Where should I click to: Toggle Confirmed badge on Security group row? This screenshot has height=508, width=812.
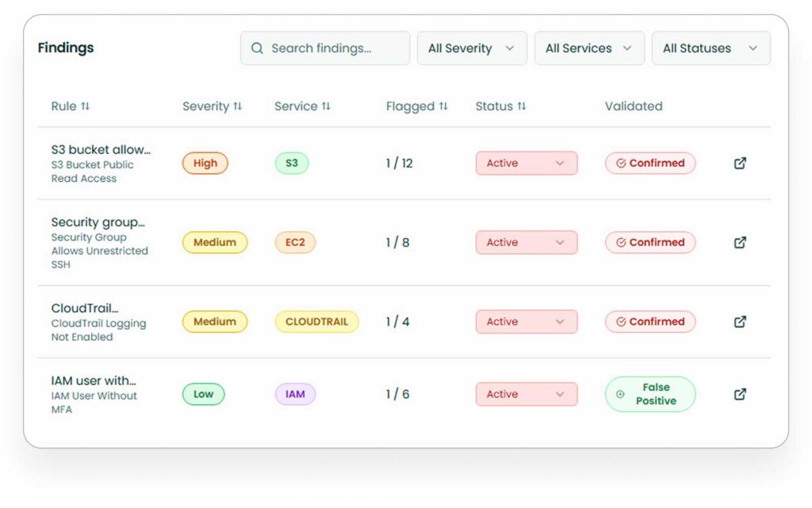click(x=649, y=242)
